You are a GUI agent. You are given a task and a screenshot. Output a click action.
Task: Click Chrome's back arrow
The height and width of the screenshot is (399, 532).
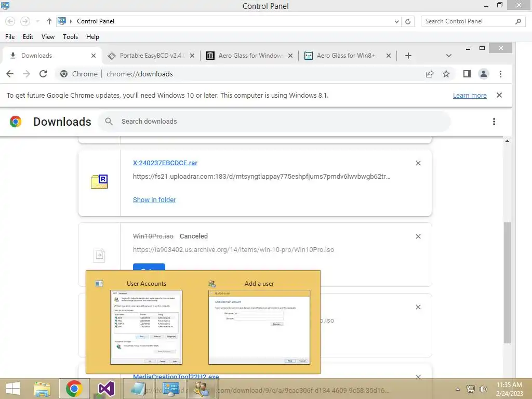click(x=10, y=74)
